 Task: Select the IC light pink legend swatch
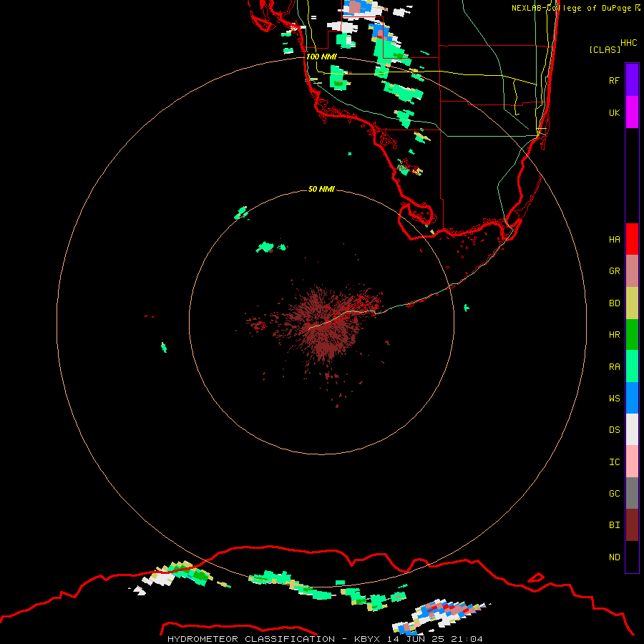[x=632, y=462]
